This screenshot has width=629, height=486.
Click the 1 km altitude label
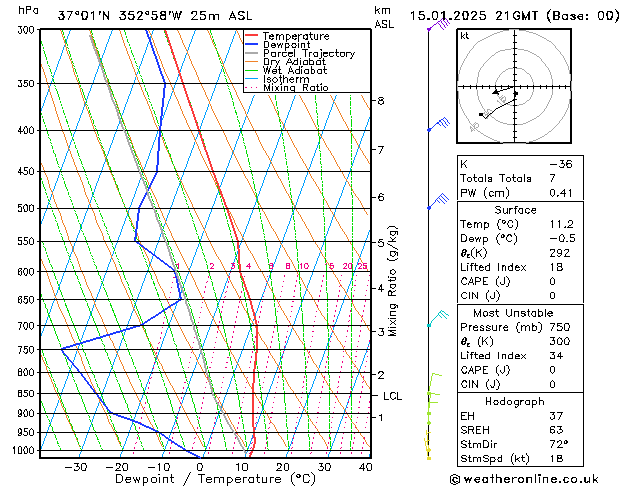381,417
